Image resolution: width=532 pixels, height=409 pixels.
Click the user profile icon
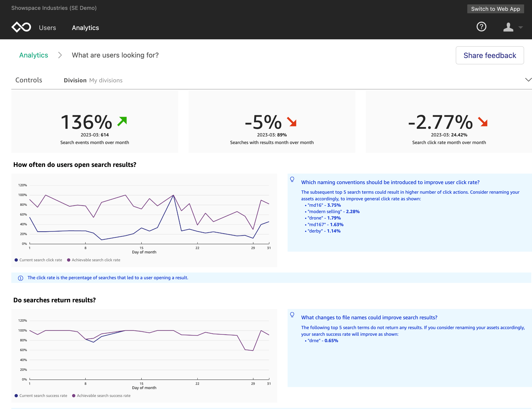(508, 27)
